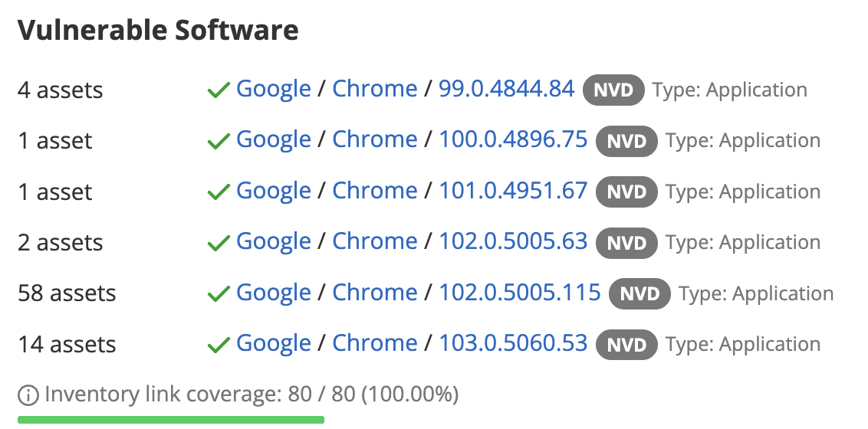Open Chrome version 102.0.5005.63 link
The image size is (868, 429).
[x=513, y=241]
